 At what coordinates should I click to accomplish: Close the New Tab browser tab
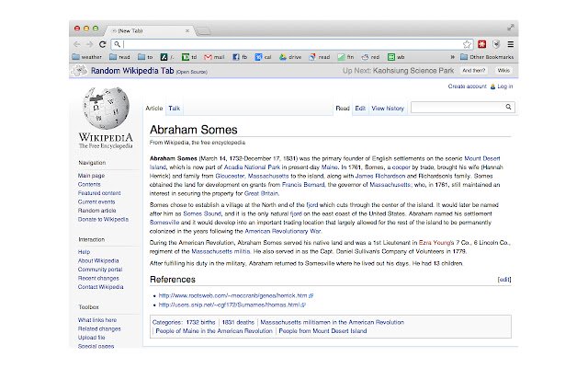click(x=187, y=30)
